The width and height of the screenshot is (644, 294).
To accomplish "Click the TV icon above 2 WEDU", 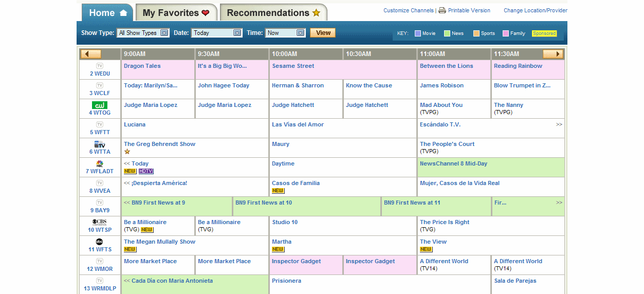I will coord(100,66).
